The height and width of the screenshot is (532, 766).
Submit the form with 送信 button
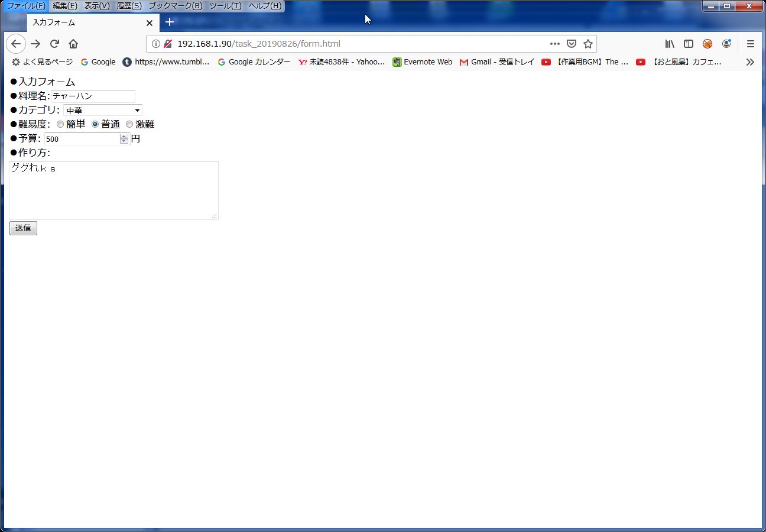[x=23, y=228]
